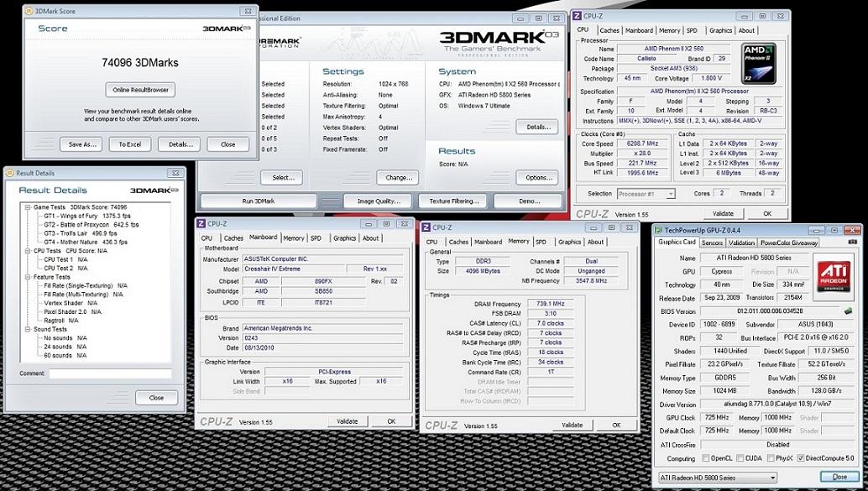Image resolution: width=868 pixels, height=491 pixels.
Task: Open the Caches tab in the top CPU-Z window
Action: (609, 30)
